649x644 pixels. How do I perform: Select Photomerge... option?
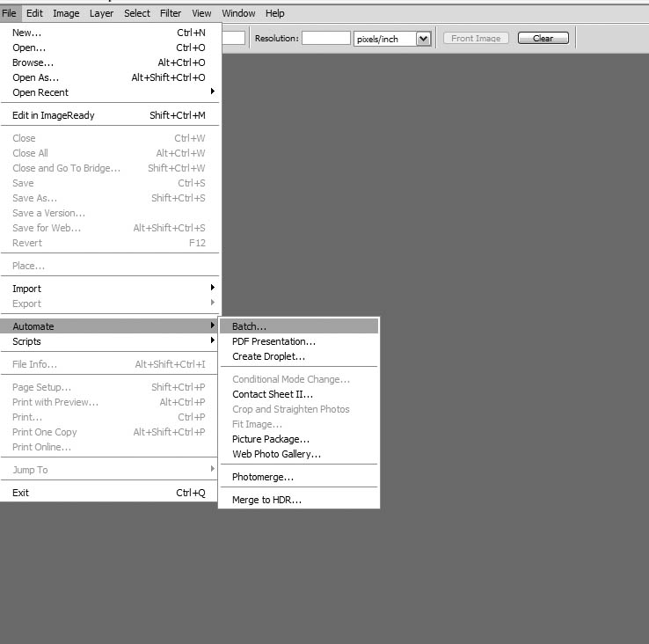point(299,477)
